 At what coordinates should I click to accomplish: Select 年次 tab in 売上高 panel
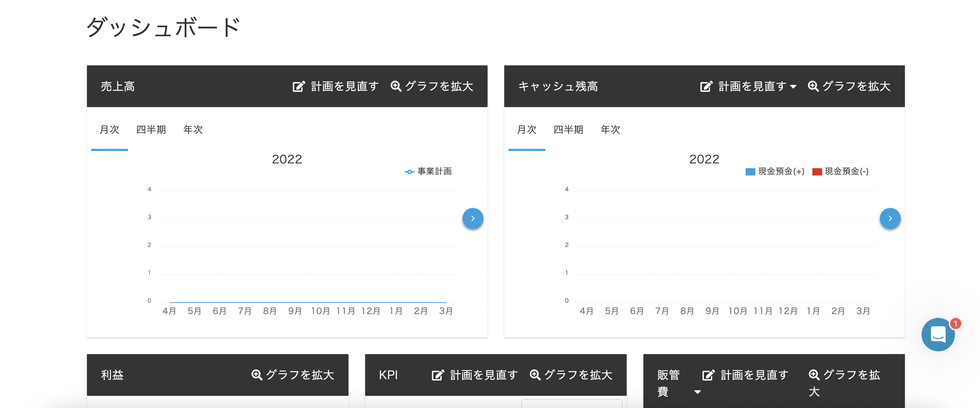pos(193,130)
